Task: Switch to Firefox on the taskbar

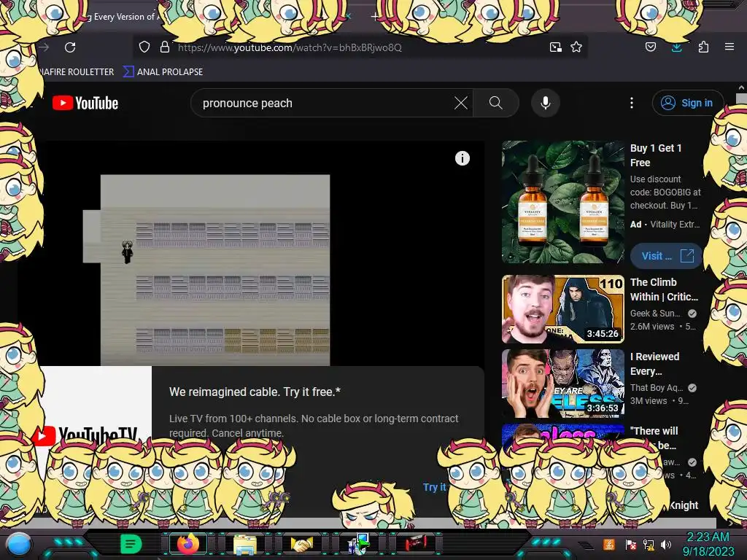Action: [x=187, y=544]
